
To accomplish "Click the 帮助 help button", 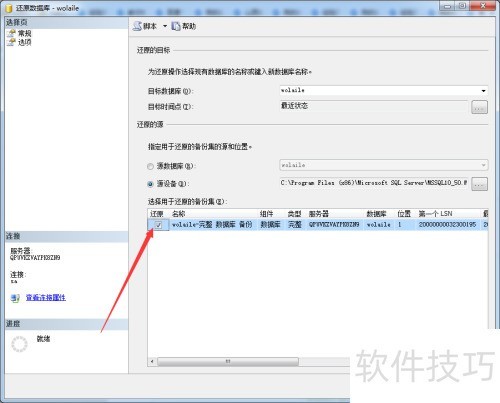I will point(184,26).
